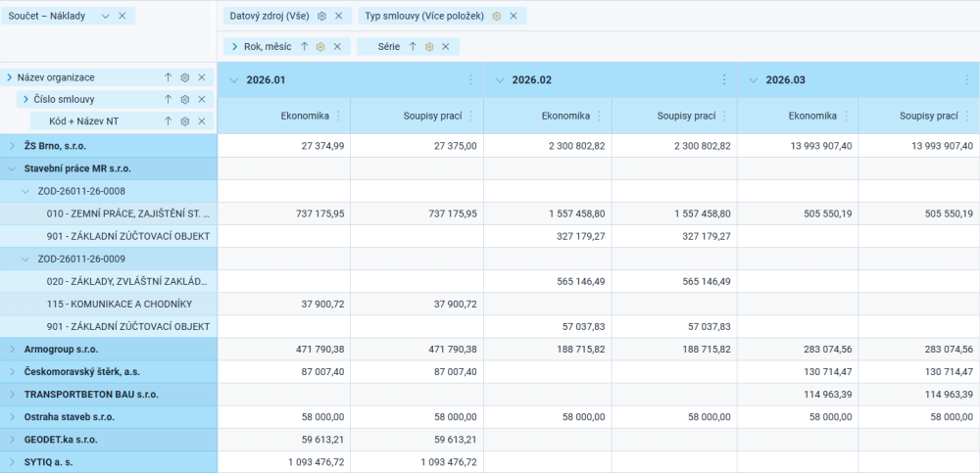Remove the Název organizace row field

coord(202,77)
